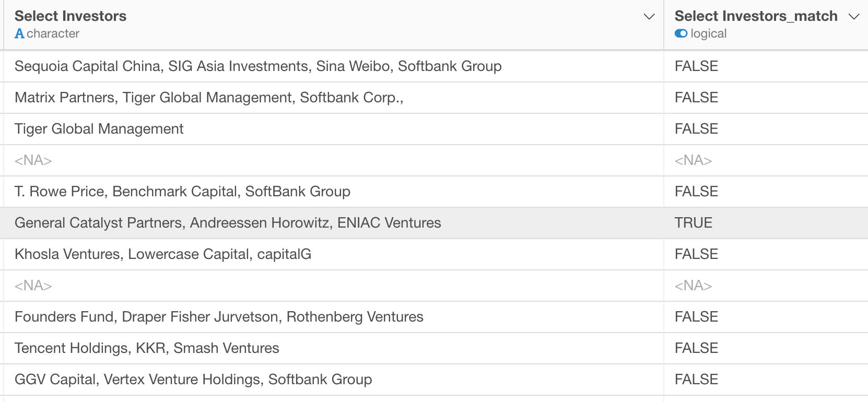
Task: Select the Matrix Partners, Tiger Global cell
Action: [x=333, y=98]
